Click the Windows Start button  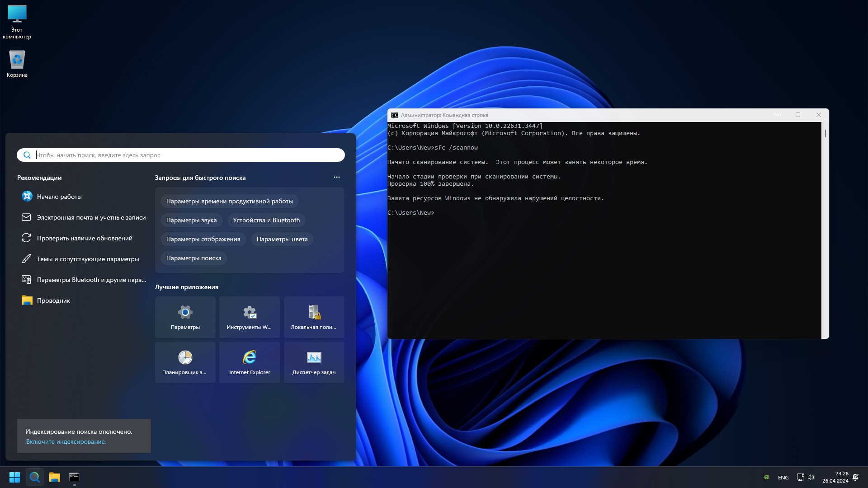[14, 477]
